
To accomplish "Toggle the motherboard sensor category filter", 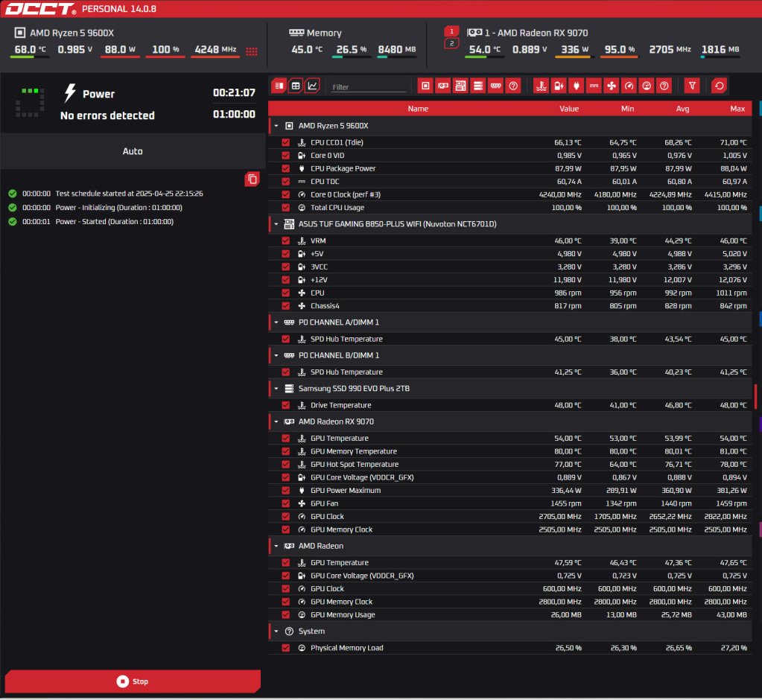I will tap(460, 86).
